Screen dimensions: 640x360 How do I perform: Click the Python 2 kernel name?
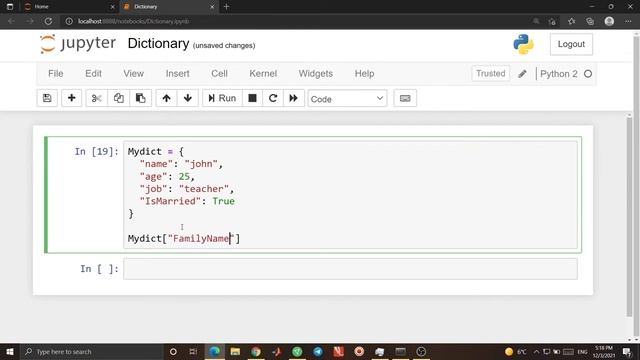559,74
